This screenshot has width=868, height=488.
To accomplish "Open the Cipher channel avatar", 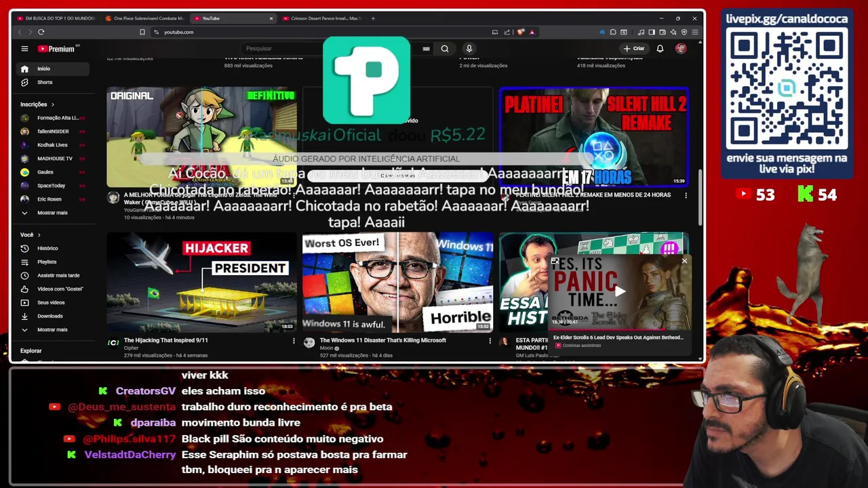I will point(113,343).
